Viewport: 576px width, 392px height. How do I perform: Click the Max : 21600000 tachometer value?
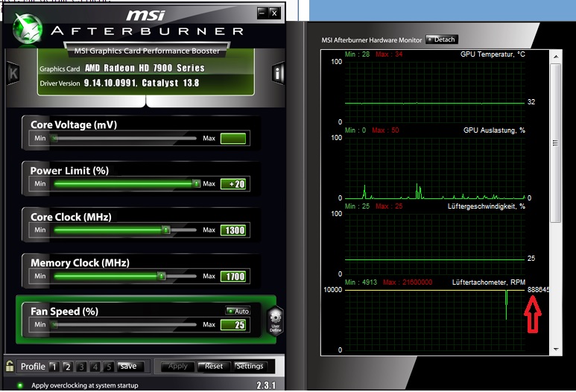click(408, 282)
